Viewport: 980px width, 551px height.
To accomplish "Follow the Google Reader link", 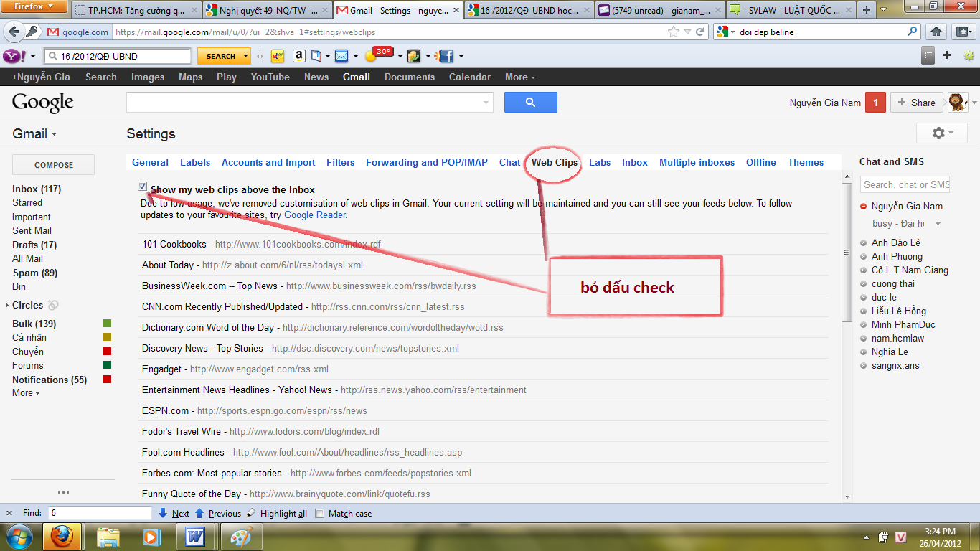I will point(315,215).
